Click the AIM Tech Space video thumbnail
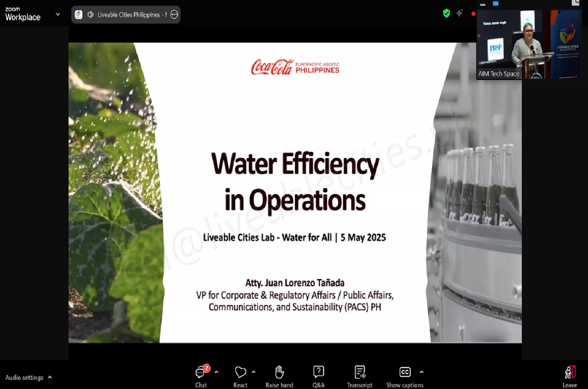The width and height of the screenshot is (588, 389). 528,44
